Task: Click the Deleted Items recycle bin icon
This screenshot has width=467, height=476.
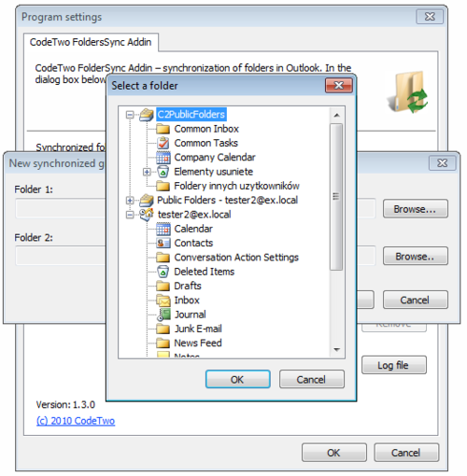Action: 163,272
